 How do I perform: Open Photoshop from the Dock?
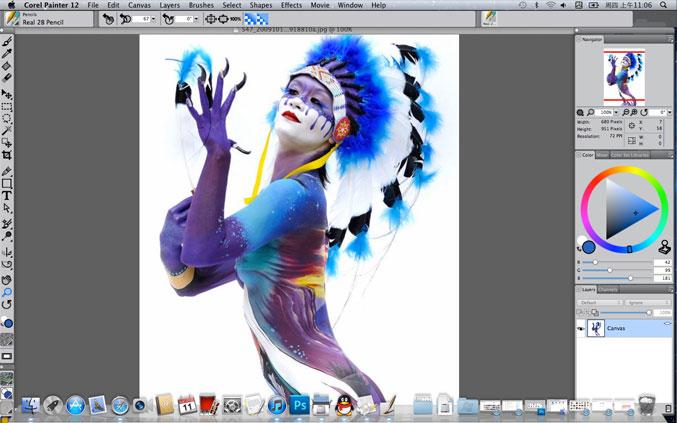click(298, 405)
